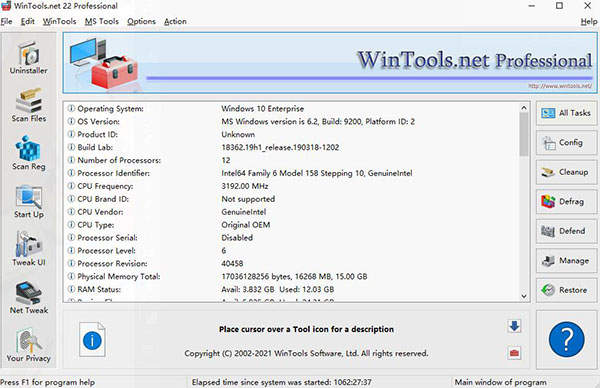Select the Start Up manager
Screen dimensions: 600x388
pos(29,202)
